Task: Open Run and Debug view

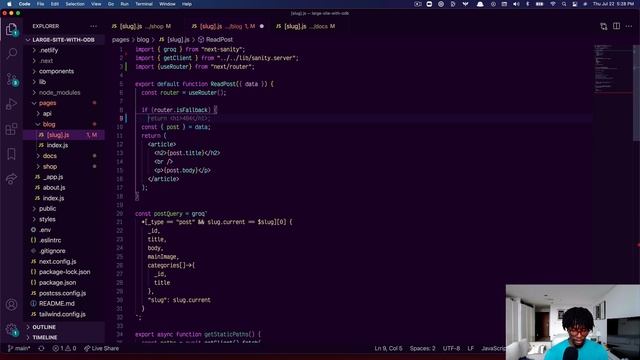Action: pyautogui.click(x=11, y=104)
